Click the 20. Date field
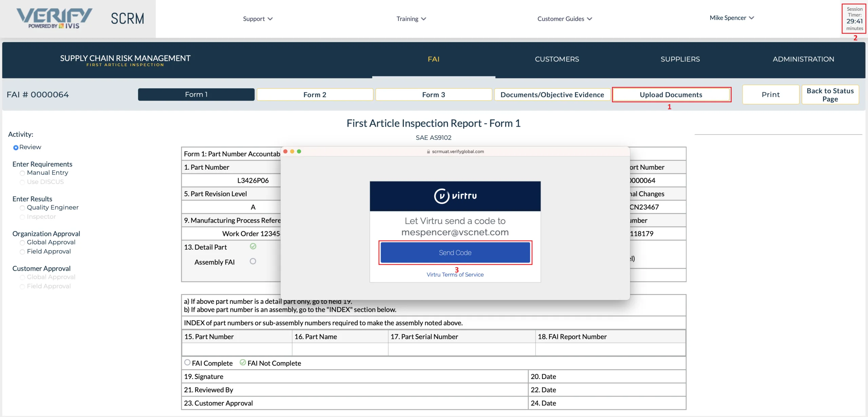This screenshot has width=868, height=417. pos(607,376)
